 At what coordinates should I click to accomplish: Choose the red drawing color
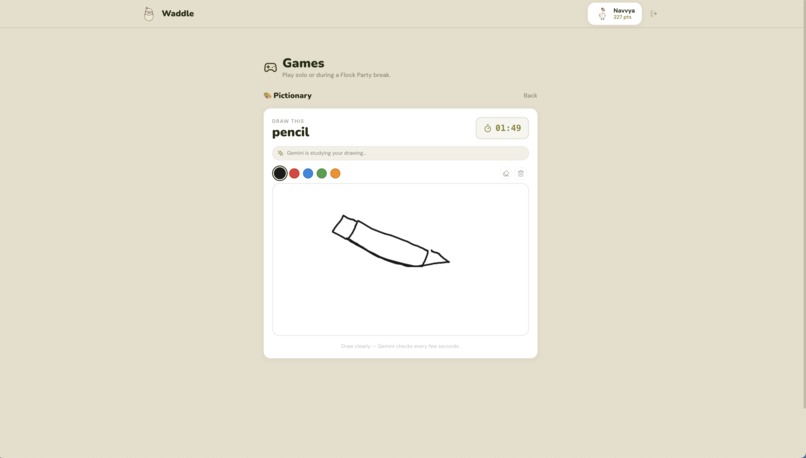click(x=294, y=173)
